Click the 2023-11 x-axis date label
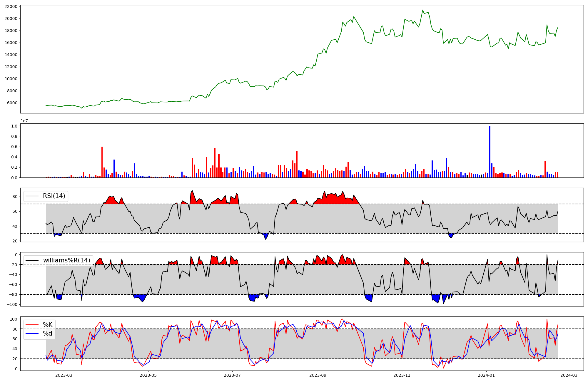The height and width of the screenshot is (382, 588). coord(402,375)
